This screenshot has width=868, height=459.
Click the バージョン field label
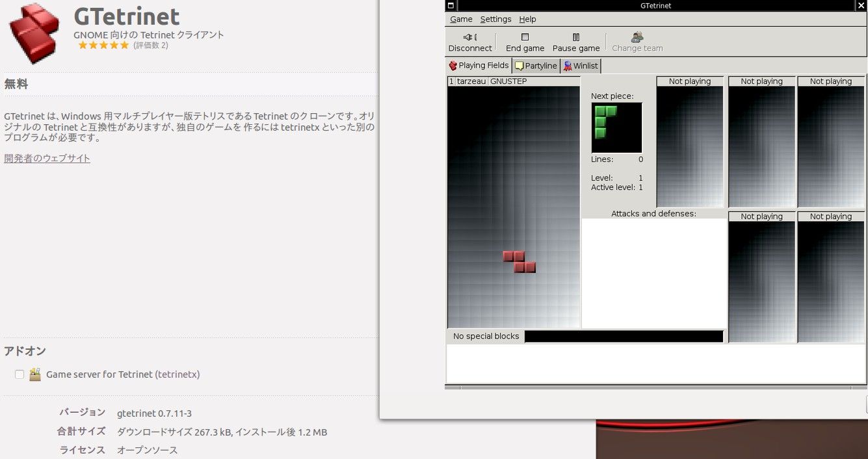[83, 412]
